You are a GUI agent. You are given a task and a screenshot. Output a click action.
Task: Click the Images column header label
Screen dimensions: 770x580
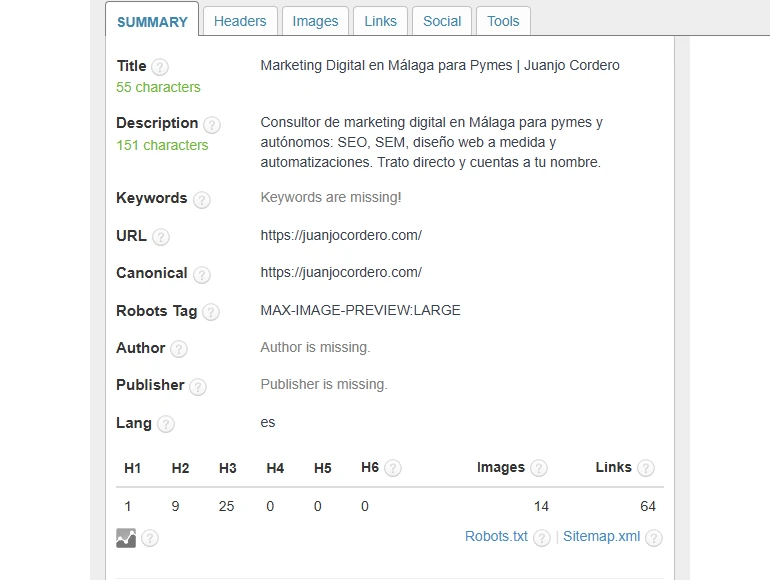tap(501, 468)
